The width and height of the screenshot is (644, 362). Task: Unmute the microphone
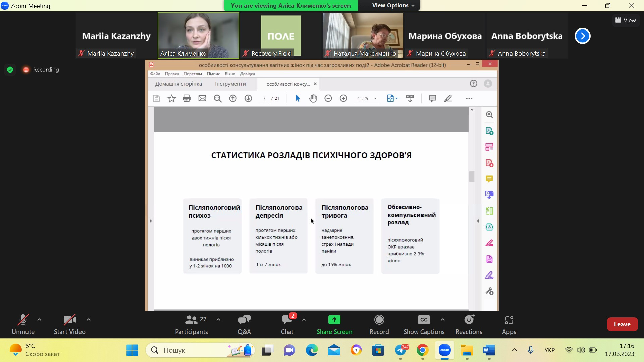23,320
